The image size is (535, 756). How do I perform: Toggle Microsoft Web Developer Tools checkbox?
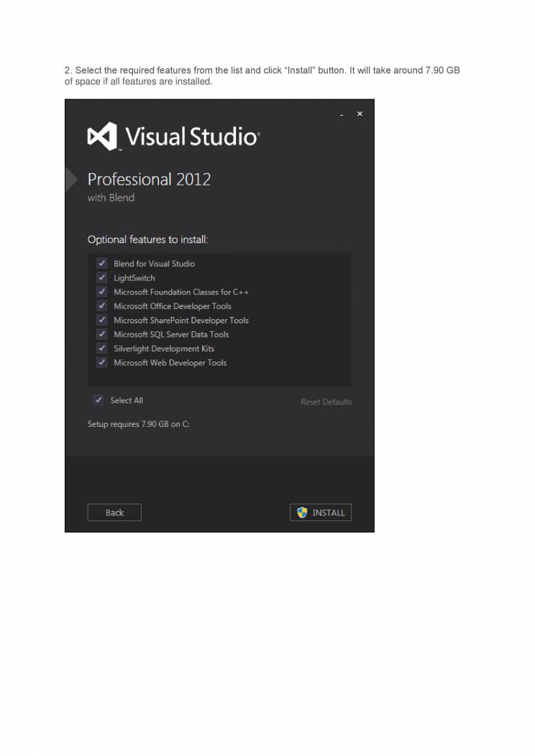102,362
